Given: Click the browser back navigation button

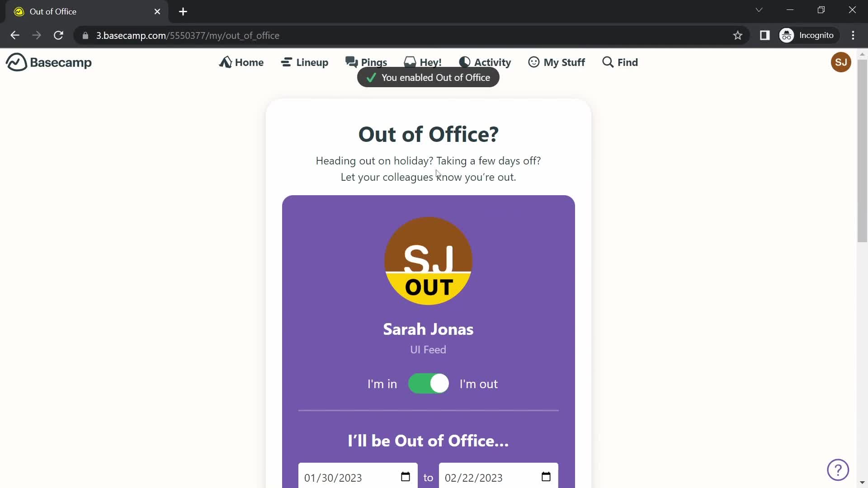Looking at the screenshot, I should [x=15, y=36].
